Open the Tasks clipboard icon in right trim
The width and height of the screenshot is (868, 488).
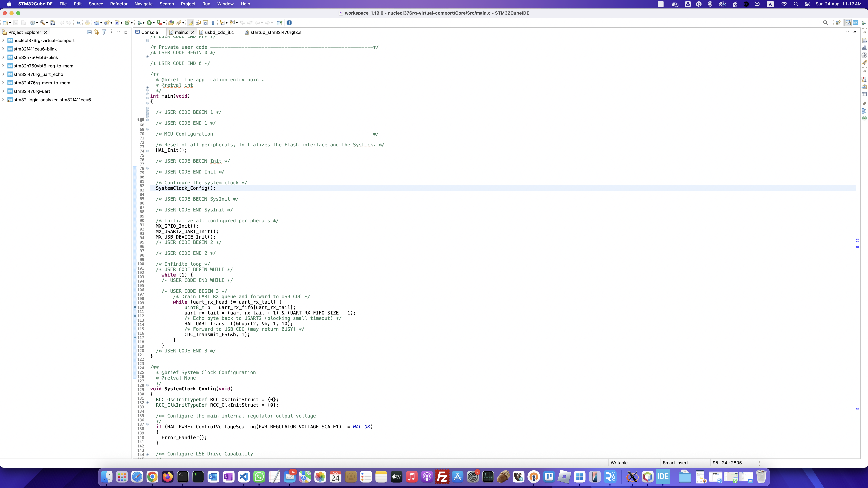click(864, 87)
